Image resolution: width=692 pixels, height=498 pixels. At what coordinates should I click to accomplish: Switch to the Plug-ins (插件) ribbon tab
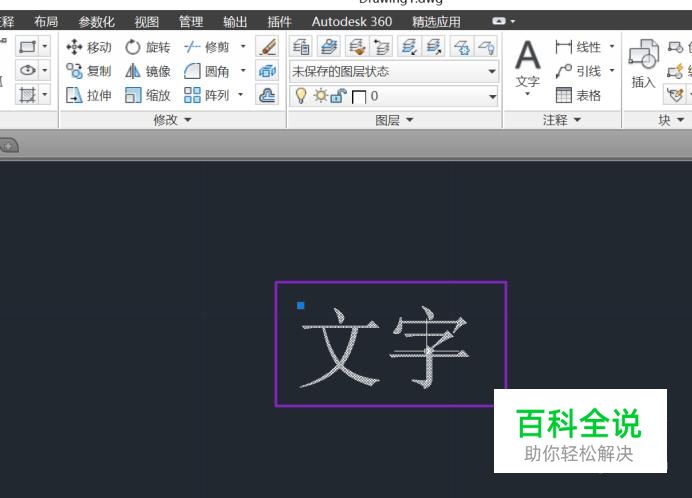pyautogui.click(x=279, y=21)
